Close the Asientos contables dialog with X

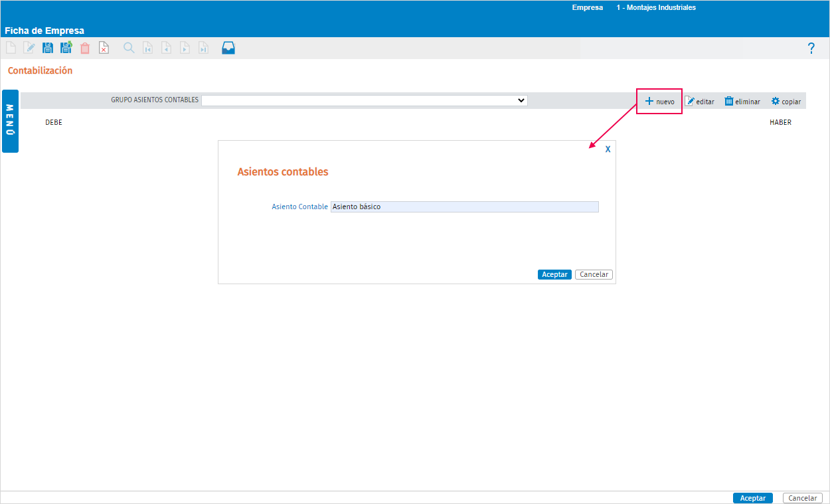click(608, 149)
